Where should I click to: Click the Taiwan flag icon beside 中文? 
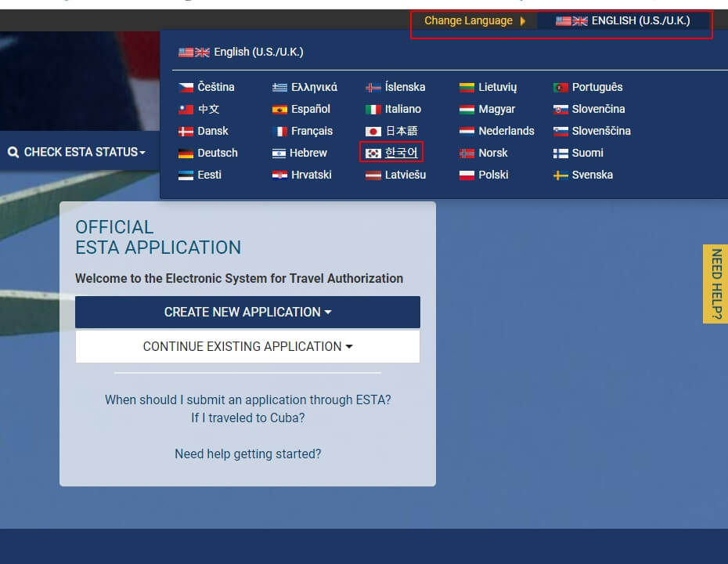[x=186, y=109]
